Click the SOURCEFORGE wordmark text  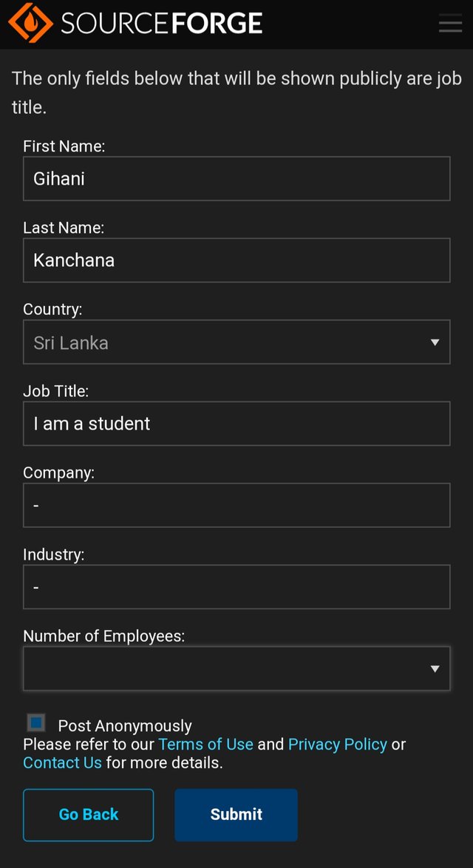(162, 24)
